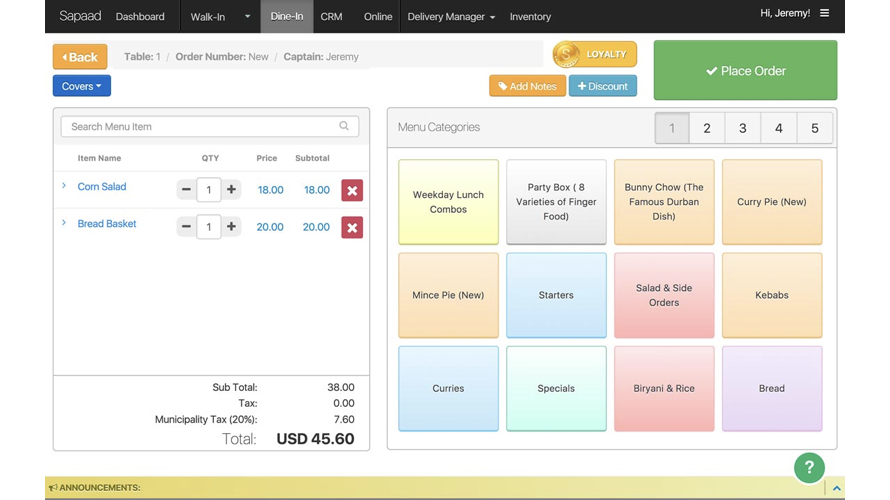Increase Corn Salad quantity with plus icon

click(x=232, y=190)
